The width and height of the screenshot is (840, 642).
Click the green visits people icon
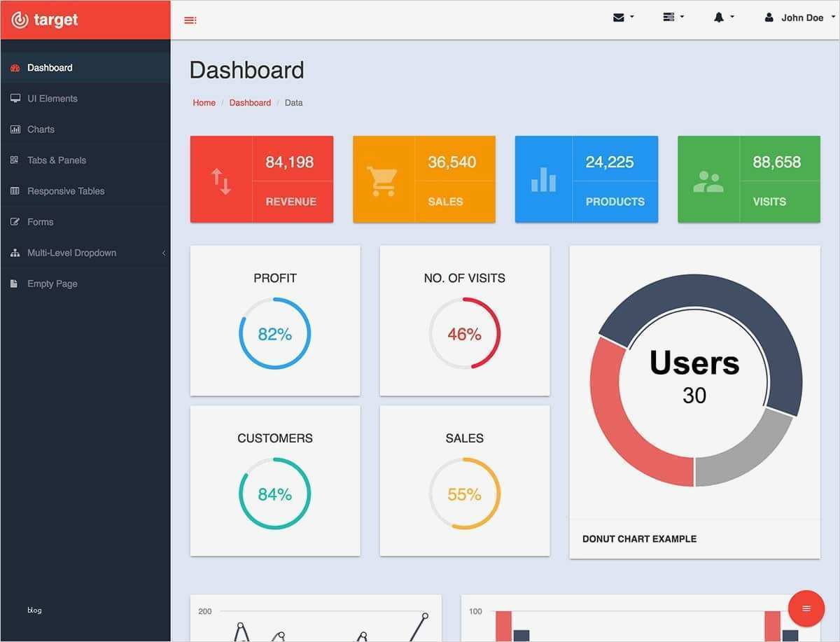pos(708,181)
